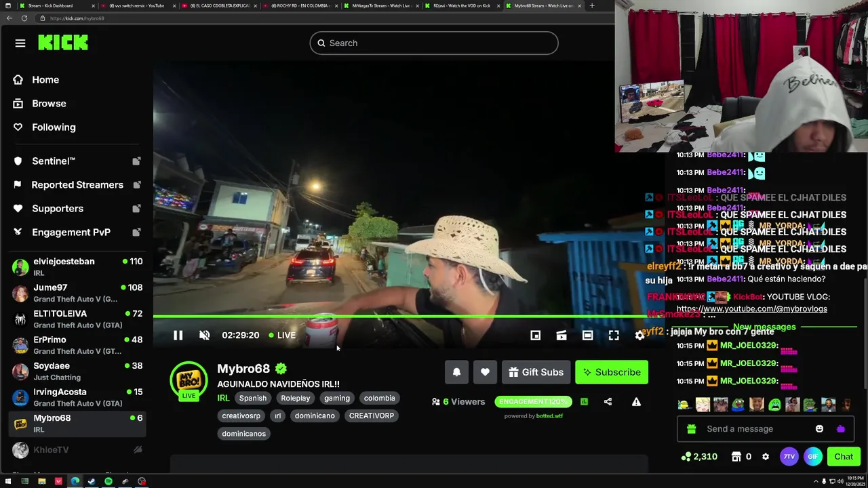This screenshot has height=488, width=868.
Task: Open a new browser tab
Action: [x=592, y=5]
